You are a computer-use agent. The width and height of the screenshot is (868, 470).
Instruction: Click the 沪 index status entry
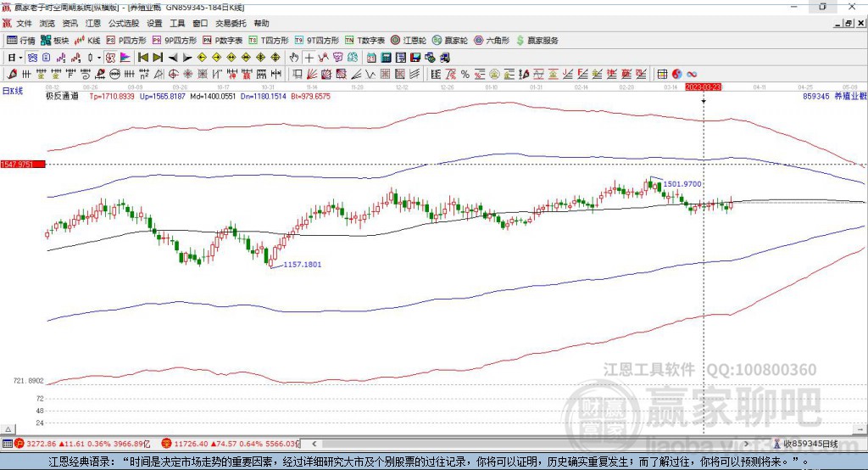(82, 444)
